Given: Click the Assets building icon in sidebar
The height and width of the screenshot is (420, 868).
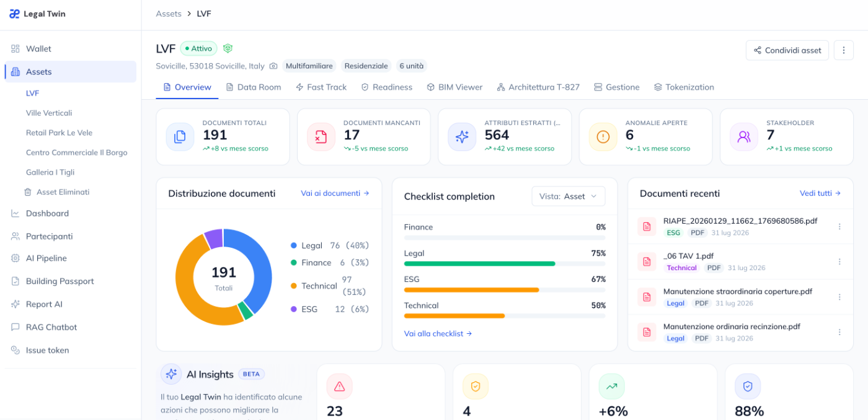Looking at the screenshot, I should (15, 72).
